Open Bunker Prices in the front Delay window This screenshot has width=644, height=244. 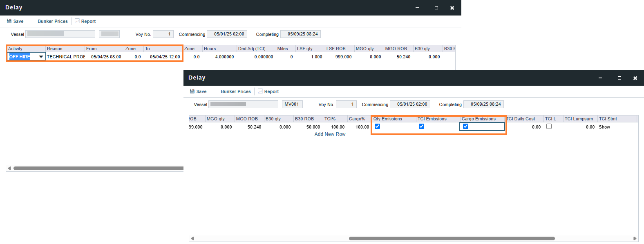point(236,91)
